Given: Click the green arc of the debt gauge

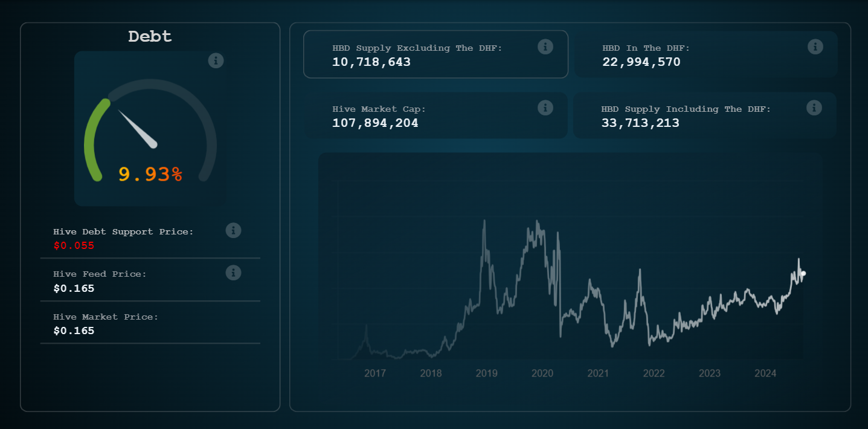Looking at the screenshot, I should coord(94,140).
